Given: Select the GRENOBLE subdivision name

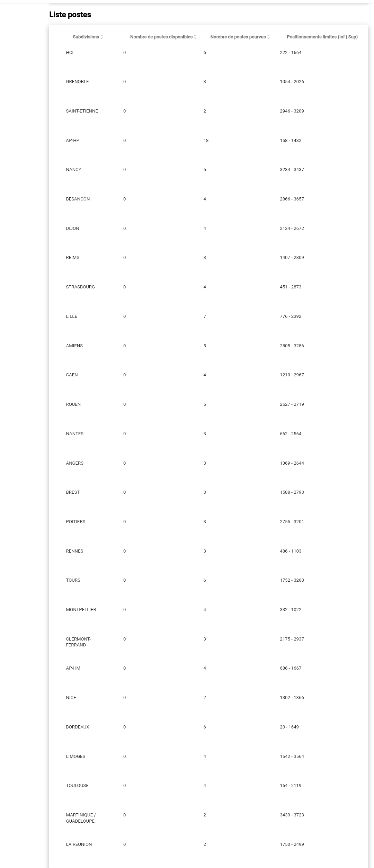Looking at the screenshot, I should click(x=77, y=82).
